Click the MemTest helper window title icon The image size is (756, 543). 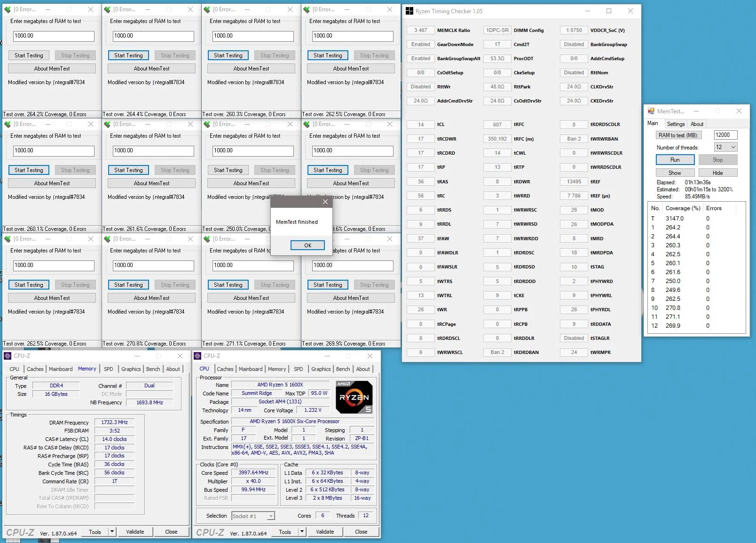651,111
